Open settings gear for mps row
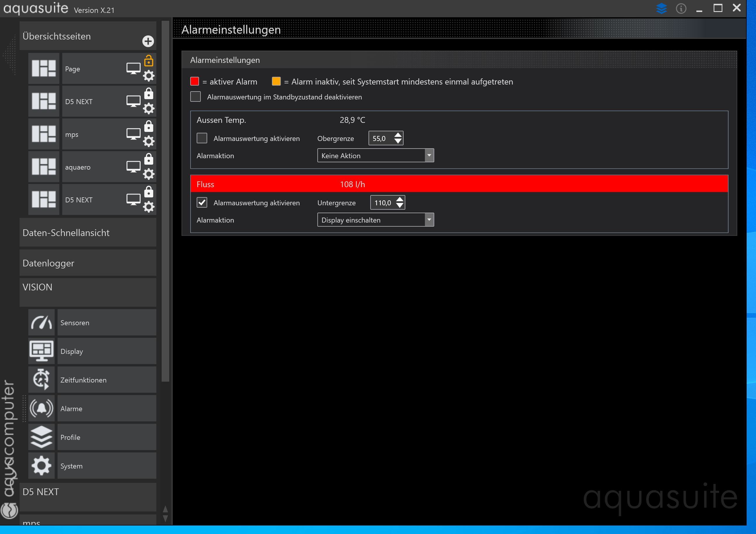 149,141
